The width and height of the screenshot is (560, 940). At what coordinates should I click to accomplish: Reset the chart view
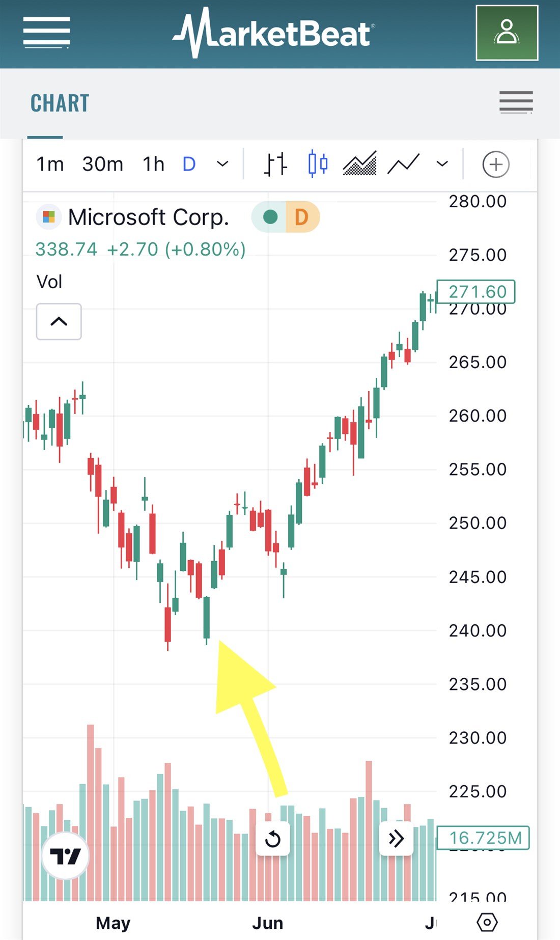point(273,839)
